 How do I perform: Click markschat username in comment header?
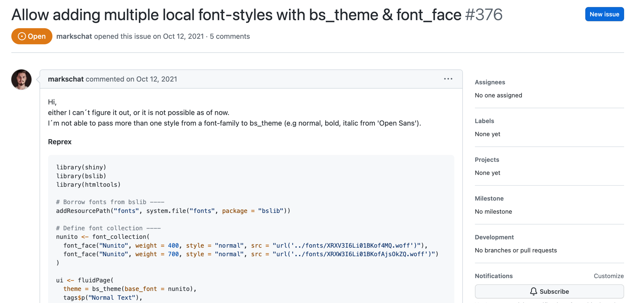pos(66,79)
